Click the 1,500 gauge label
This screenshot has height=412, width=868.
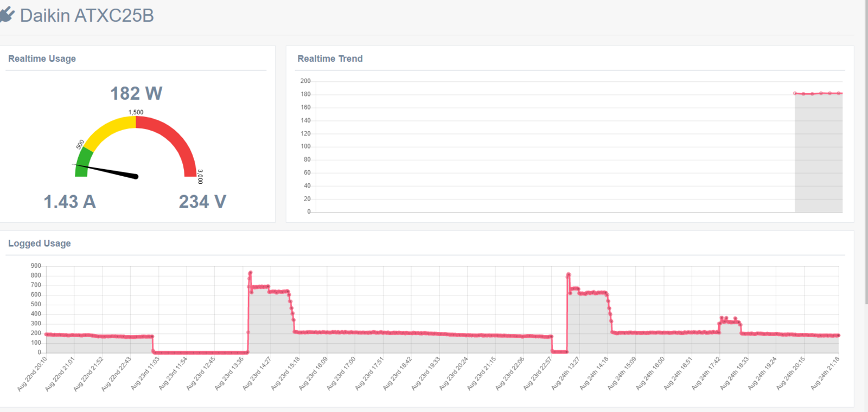coord(136,112)
